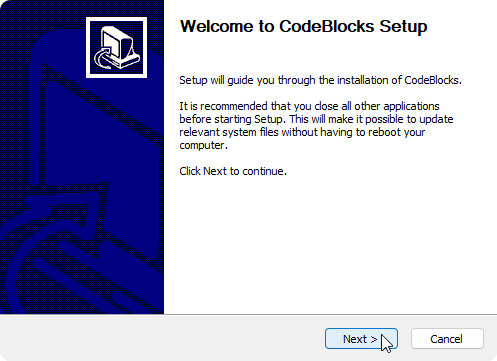
Task: Cancel the CodeBlocks installation
Action: point(447,339)
